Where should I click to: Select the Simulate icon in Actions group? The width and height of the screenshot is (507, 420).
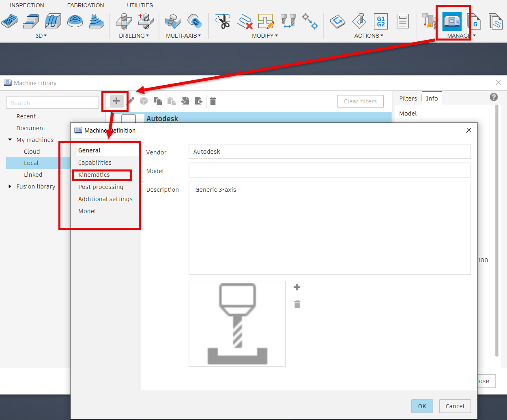(x=337, y=21)
